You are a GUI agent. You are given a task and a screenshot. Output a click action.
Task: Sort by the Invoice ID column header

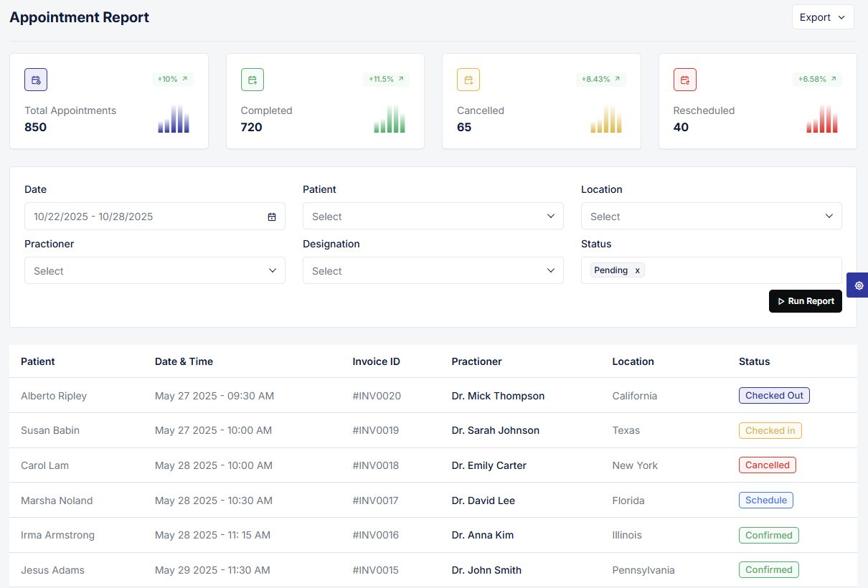click(x=377, y=361)
